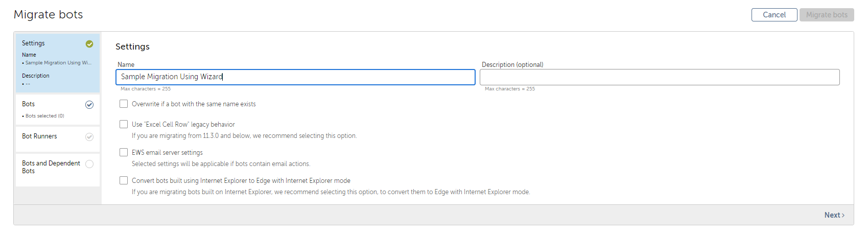Click the Bots step checkmark icon
Image resolution: width=868 pixels, height=234 pixels.
(89, 105)
